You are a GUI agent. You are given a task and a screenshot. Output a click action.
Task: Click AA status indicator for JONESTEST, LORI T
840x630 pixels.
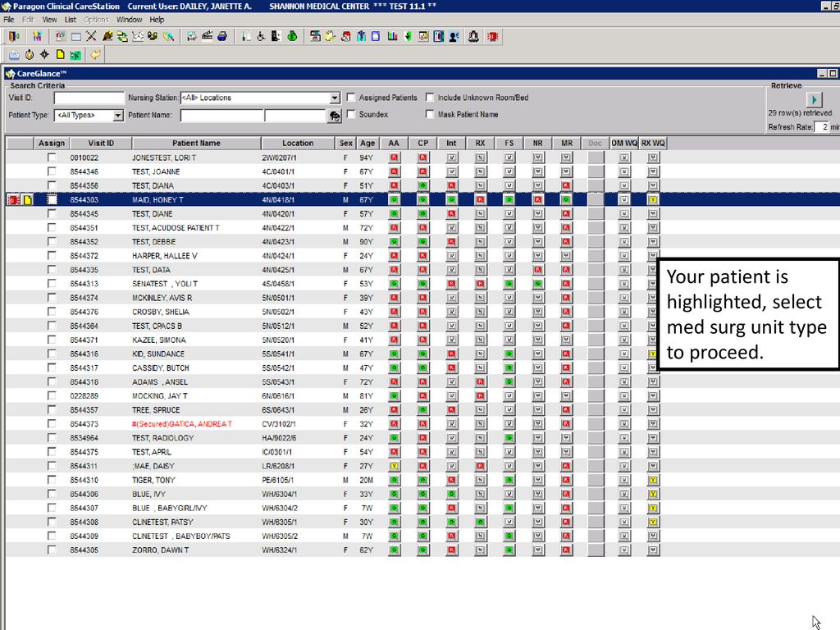tap(394, 157)
